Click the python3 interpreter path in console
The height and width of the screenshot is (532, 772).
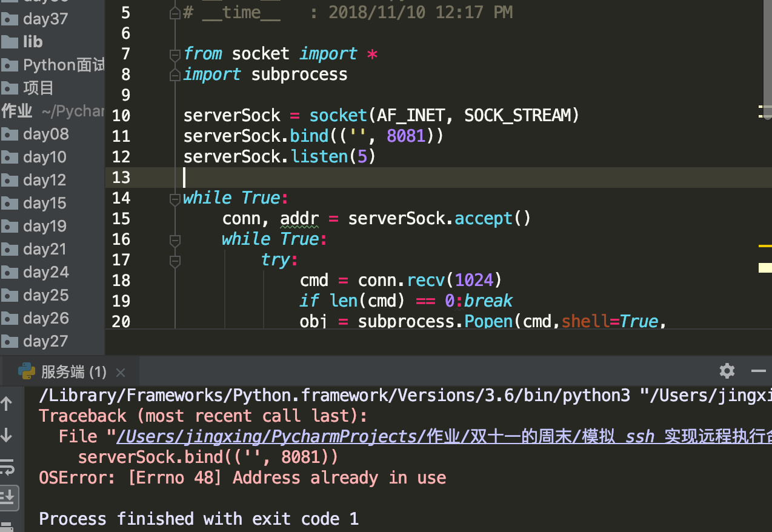pos(334,396)
